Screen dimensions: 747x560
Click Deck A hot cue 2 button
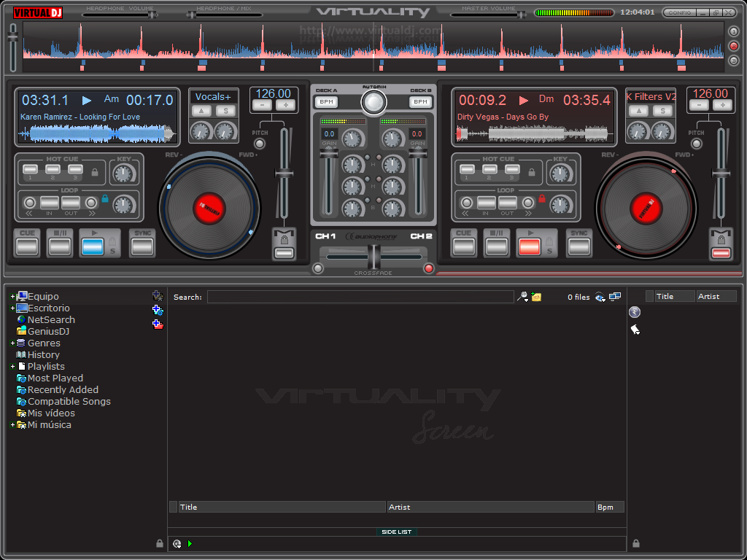53,169
